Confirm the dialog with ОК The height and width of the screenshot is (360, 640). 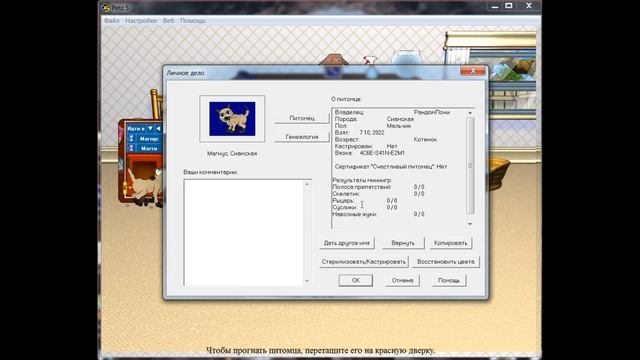click(356, 280)
